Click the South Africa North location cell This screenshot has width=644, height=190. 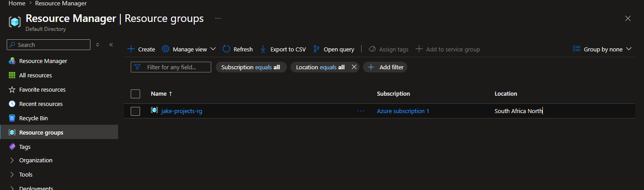518,111
